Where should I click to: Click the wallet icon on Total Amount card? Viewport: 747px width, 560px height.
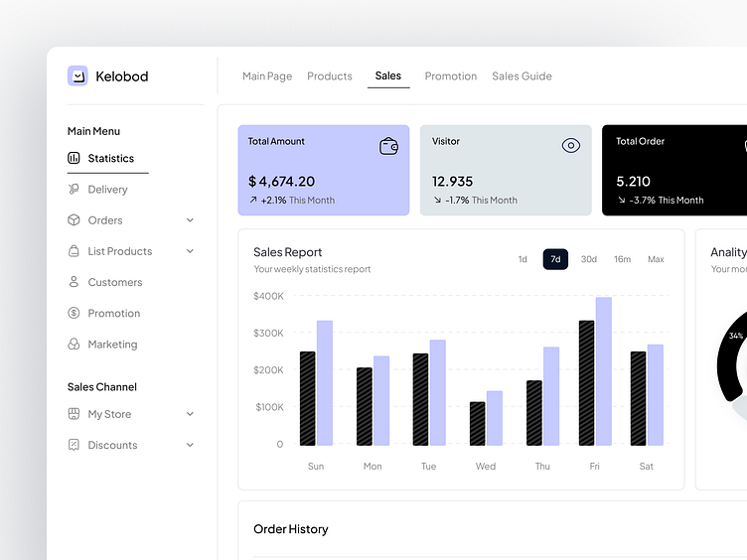pos(389,146)
